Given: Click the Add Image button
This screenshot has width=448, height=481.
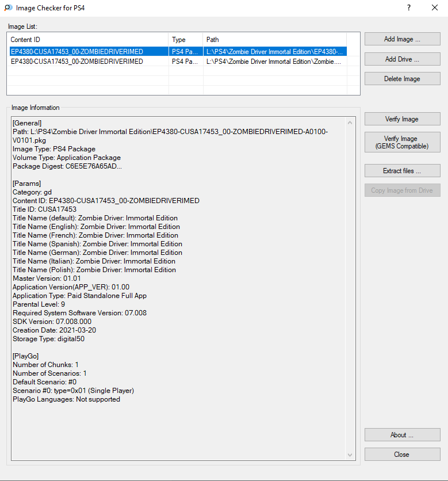Looking at the screenshot, I should (402, 39).
